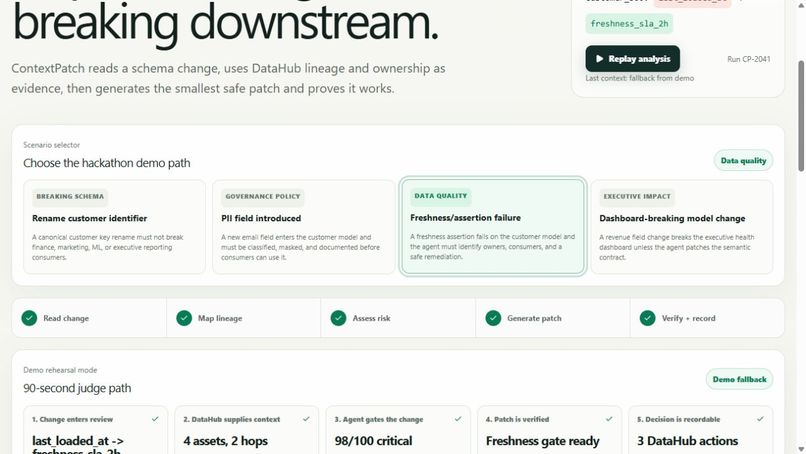Image resolution: width=806 pixels, height=454 pixels.
Task: Click check icon on Patch is verified card
Action: pyautogui.click(x=609, y=419)
